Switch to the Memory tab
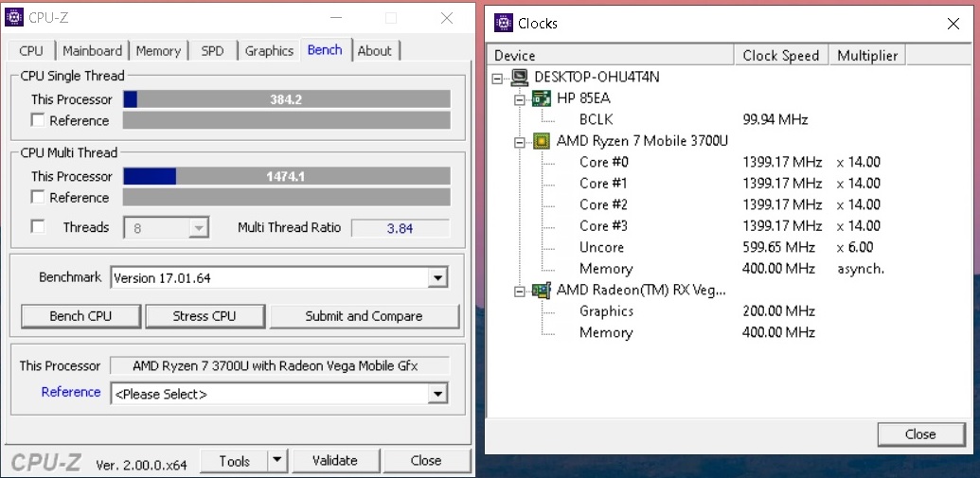 (158, 51)
